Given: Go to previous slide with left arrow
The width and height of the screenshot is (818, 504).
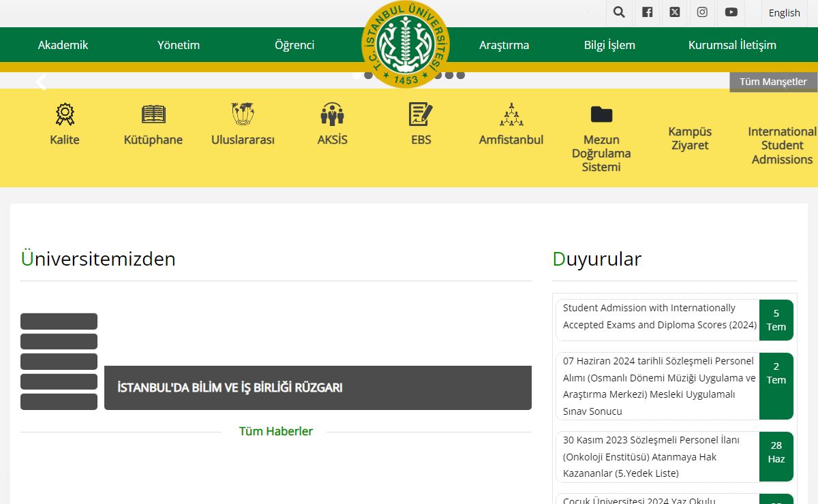Looking at the screenshot, I should [41, 82].
